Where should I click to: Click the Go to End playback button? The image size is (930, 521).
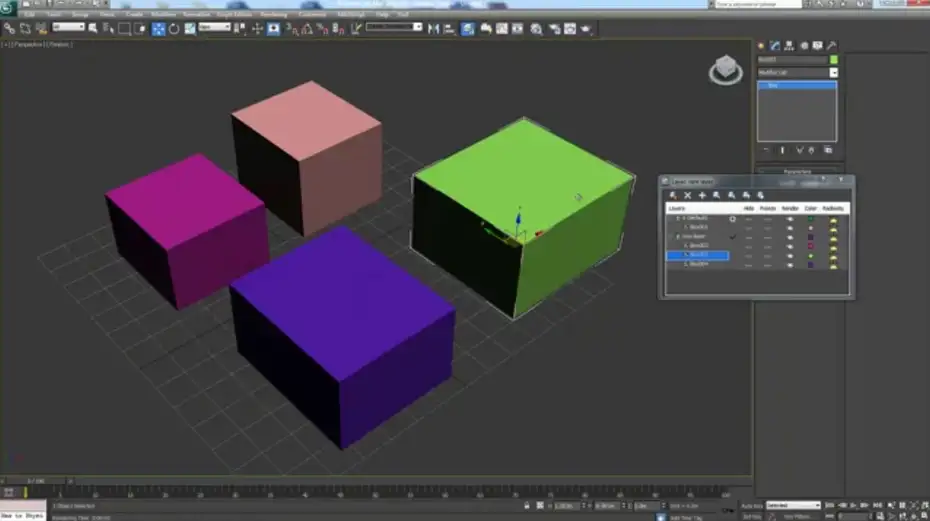click(878, 506)
